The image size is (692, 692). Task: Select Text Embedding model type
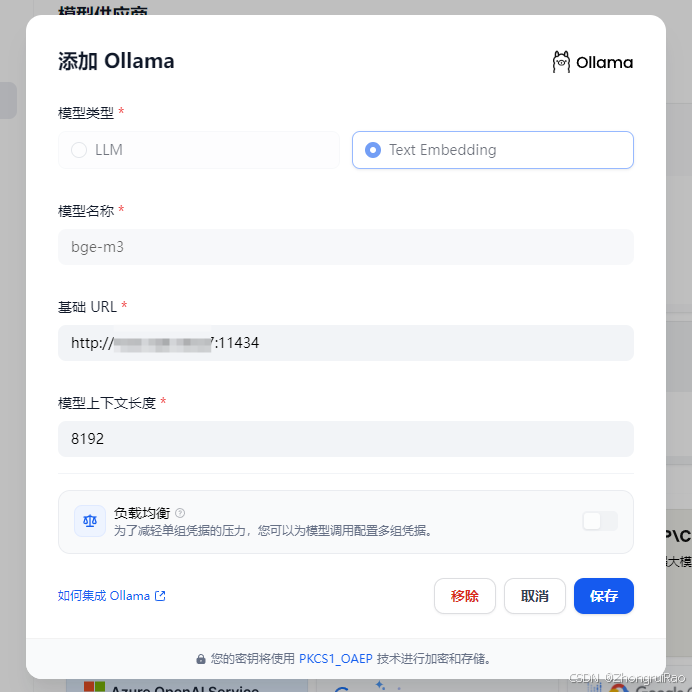click(493, 150)
